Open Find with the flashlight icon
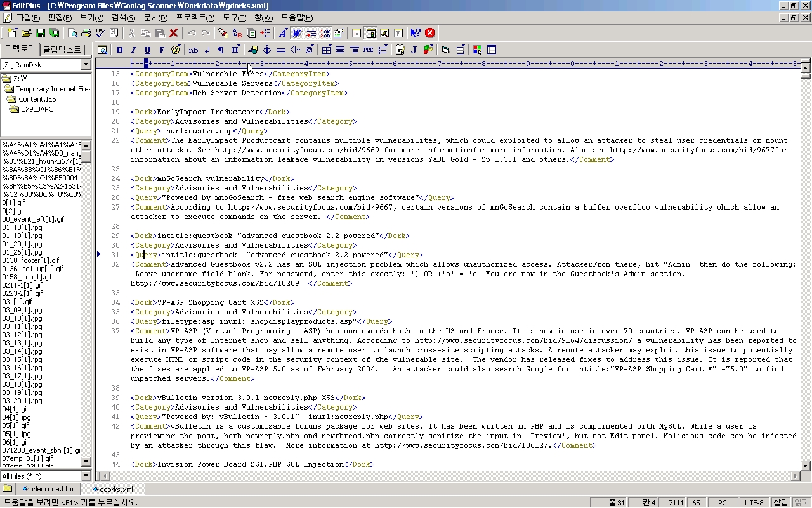Screen dimensions: 812x508 coord(223,33)
